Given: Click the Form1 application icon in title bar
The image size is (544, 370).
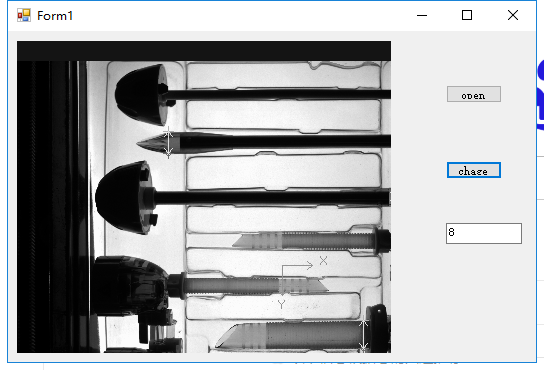Looking at the screenshot, I should [24, 15].
